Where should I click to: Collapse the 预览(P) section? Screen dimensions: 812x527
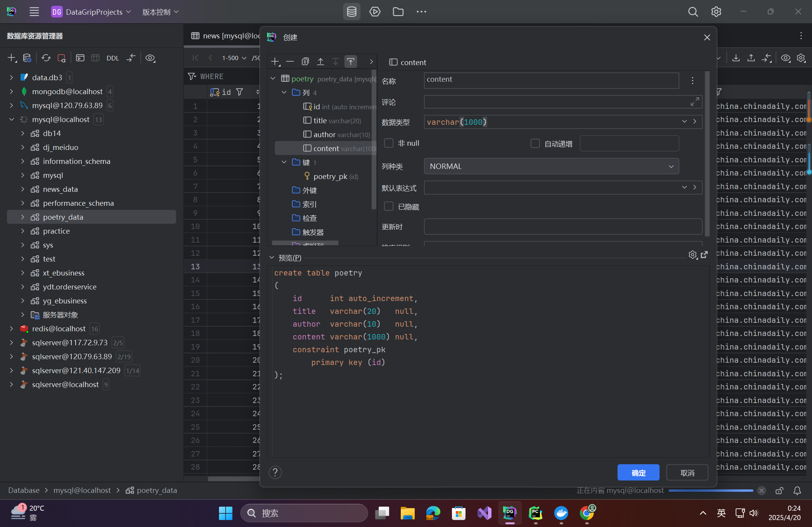[272, 258]
